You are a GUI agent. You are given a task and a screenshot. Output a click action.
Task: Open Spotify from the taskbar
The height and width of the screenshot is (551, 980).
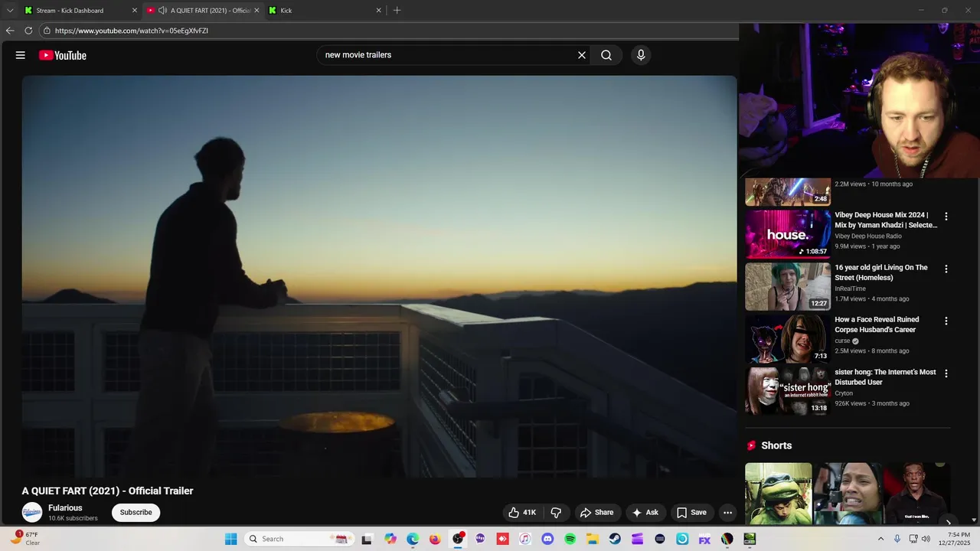tap(570, 539)
